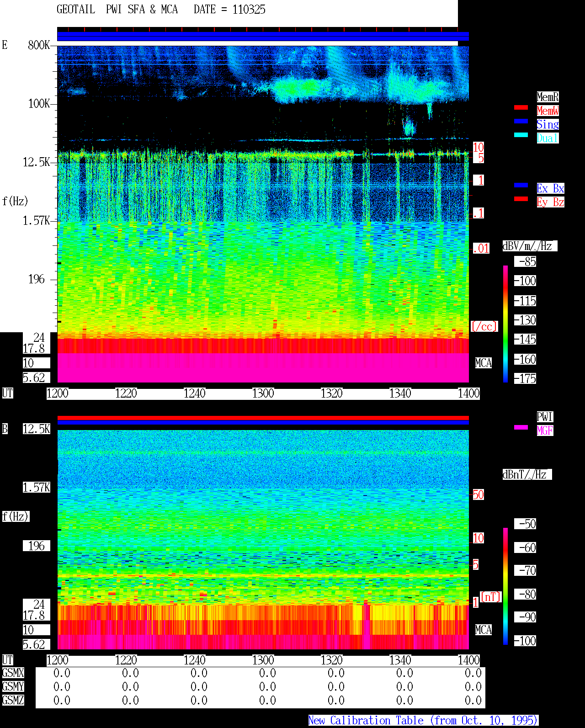This screenshot has width=585, height=728.
Task: Click the GSMY row label
Action: click(x=13, y=686)
